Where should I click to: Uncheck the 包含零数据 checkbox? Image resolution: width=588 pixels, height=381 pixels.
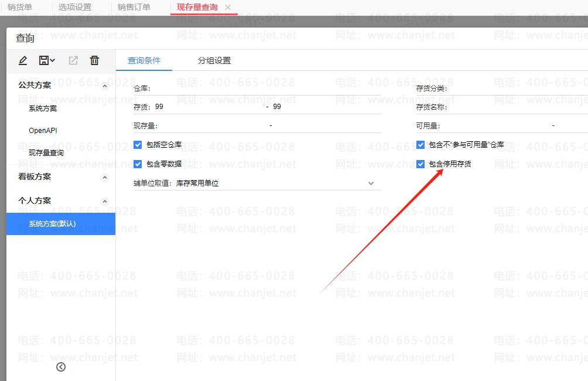coord(138,164)
